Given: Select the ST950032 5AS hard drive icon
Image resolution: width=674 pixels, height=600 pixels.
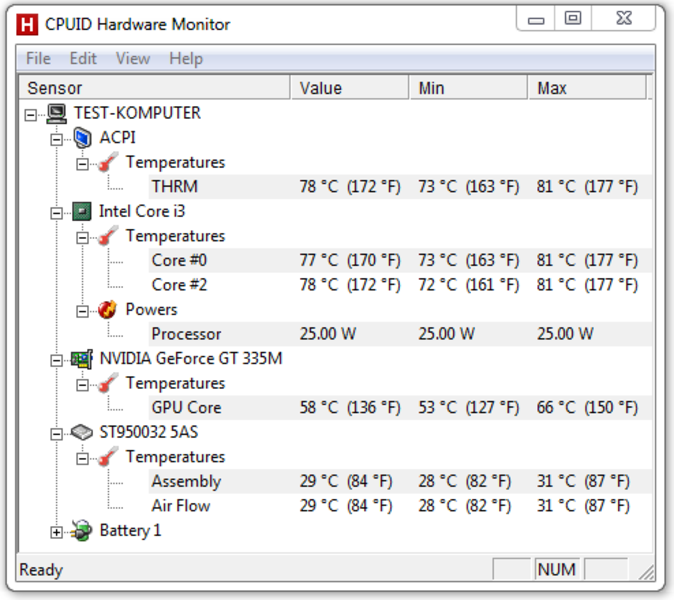Looking at the screenshot, I should (x=82, y=432).
